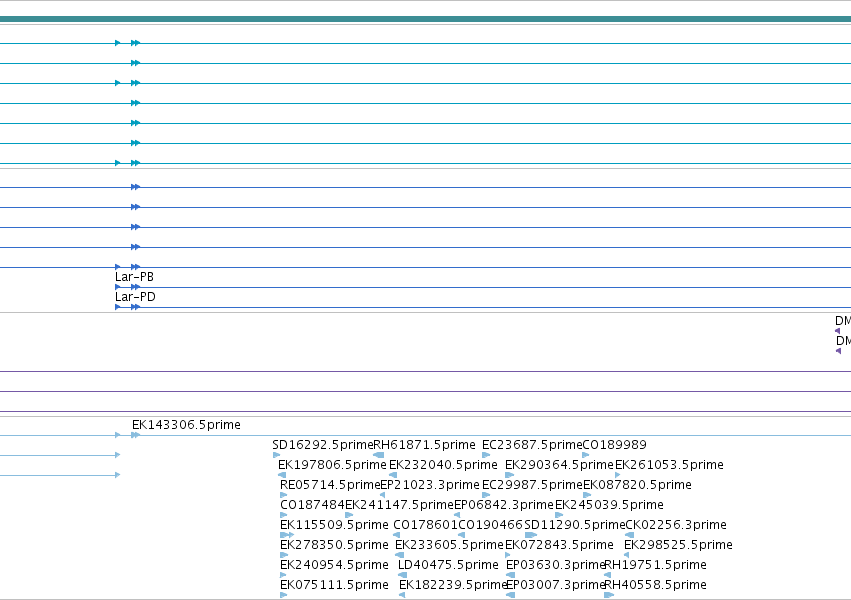Select EK232040.5prime feature label

(443, 465)
